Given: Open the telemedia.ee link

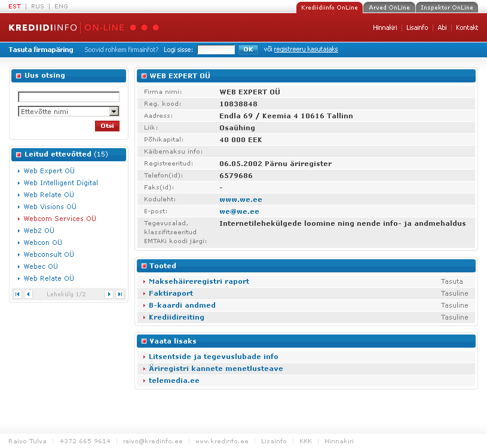Looking at the screenshot, I should (174, 381).
